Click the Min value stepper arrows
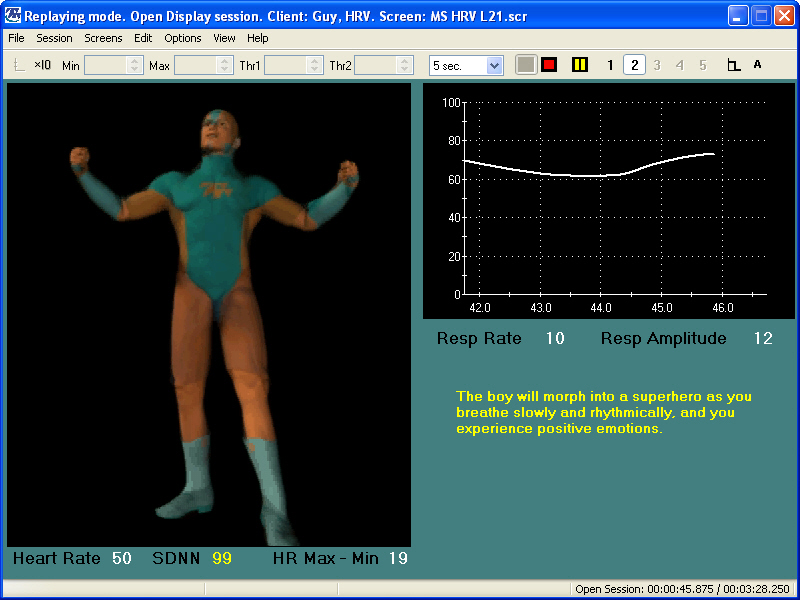The width and height of the screenshot is (800, 600). tap(136, 65)
